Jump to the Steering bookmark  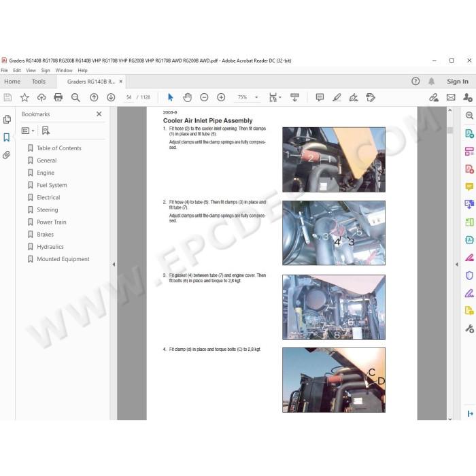(48, 209)
